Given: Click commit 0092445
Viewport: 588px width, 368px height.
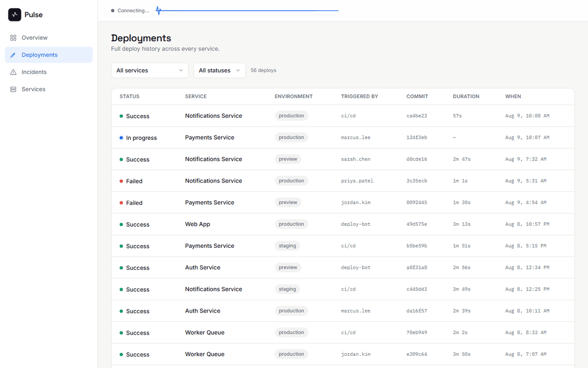Looking at the screenshot, I should tap(417, 202).
